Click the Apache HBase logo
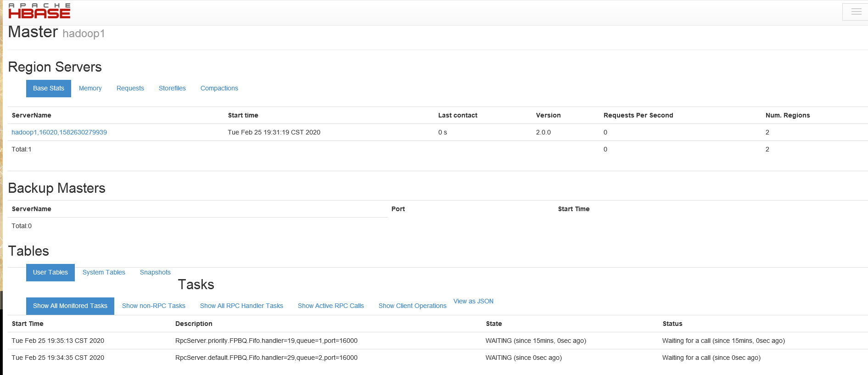Viewport: 868px width, 375px height. click(39, 11)
